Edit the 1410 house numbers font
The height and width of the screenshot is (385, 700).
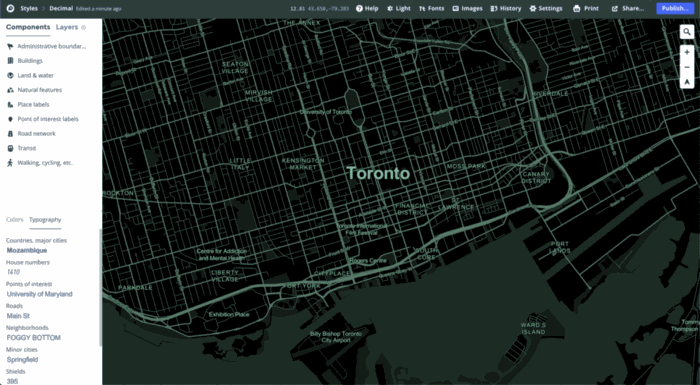(x=13, y=272)
